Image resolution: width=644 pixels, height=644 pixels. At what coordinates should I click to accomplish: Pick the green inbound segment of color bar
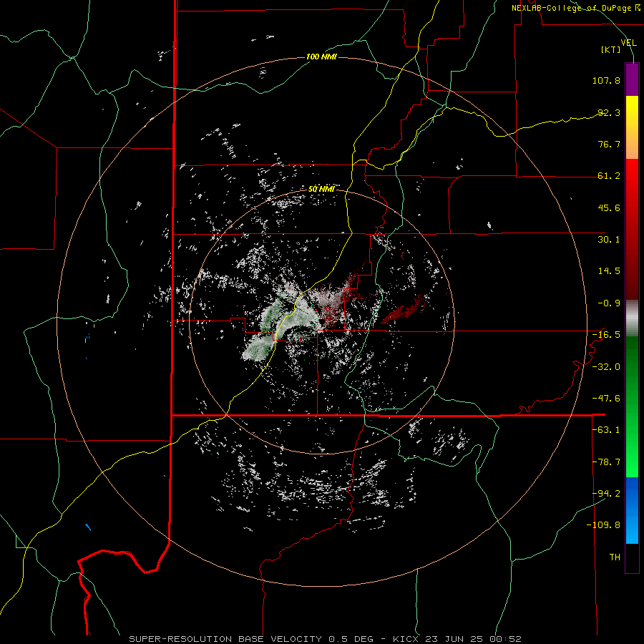(632, 406)
